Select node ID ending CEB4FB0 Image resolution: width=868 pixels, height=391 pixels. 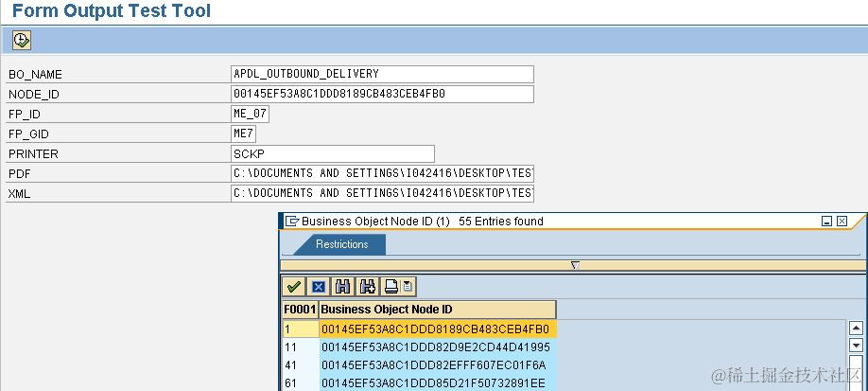click(x=438, y=329)
